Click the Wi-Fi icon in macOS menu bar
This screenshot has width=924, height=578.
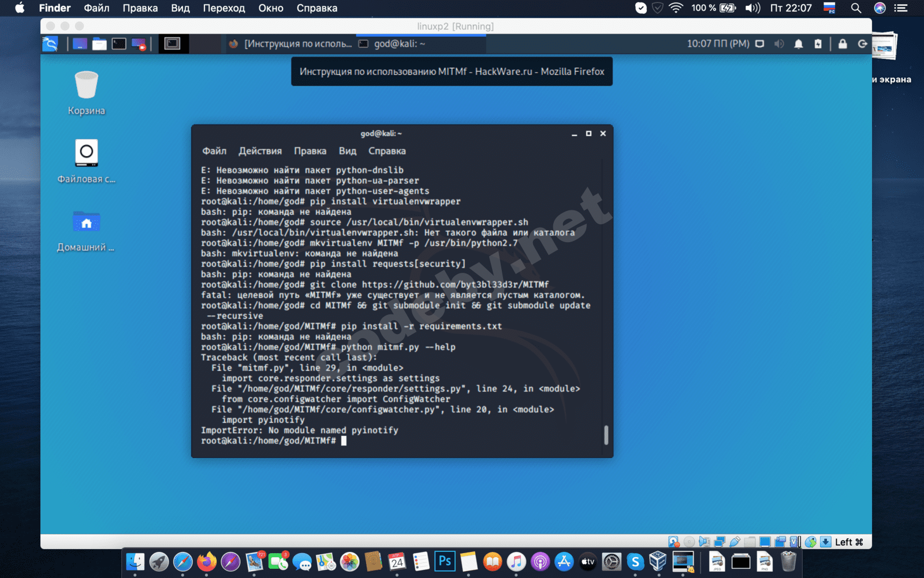point(676,8)
